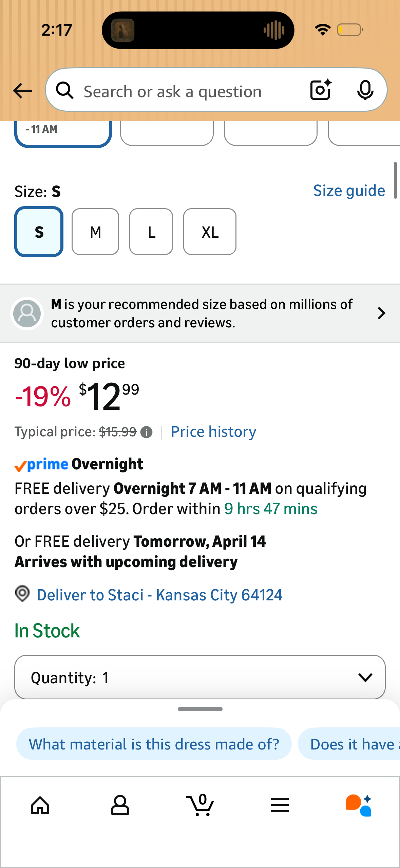Launch the Rufus AI assistant icon

pos(359,805)
